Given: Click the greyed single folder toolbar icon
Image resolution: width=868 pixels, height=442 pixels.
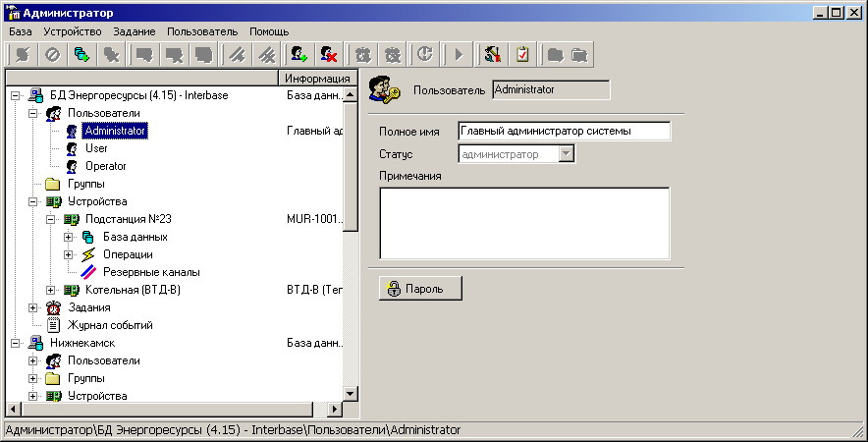Looking at the screenshot, I should (555, 54).
